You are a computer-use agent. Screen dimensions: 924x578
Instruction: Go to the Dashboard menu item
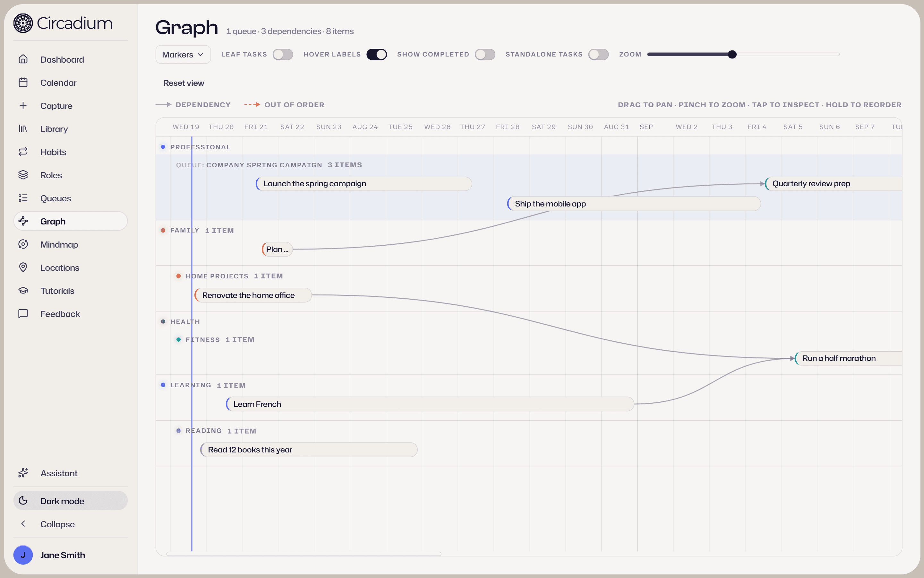point(71,59)
